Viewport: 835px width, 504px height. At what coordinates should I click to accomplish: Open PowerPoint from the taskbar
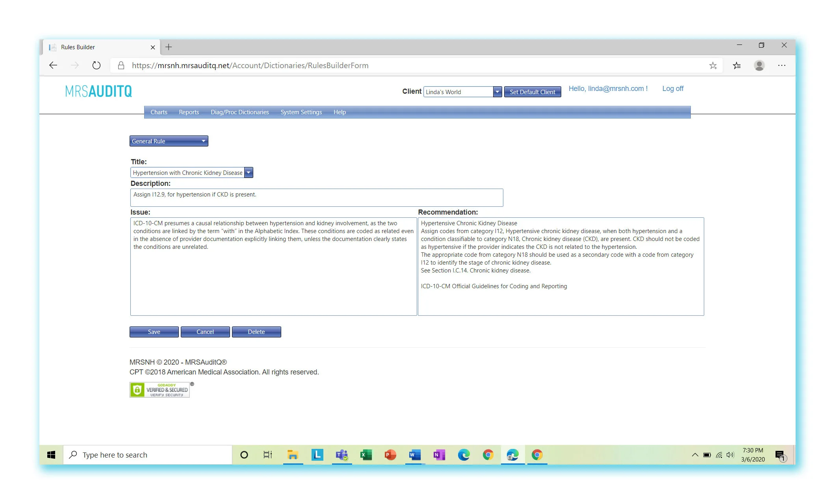click(390, 455)
